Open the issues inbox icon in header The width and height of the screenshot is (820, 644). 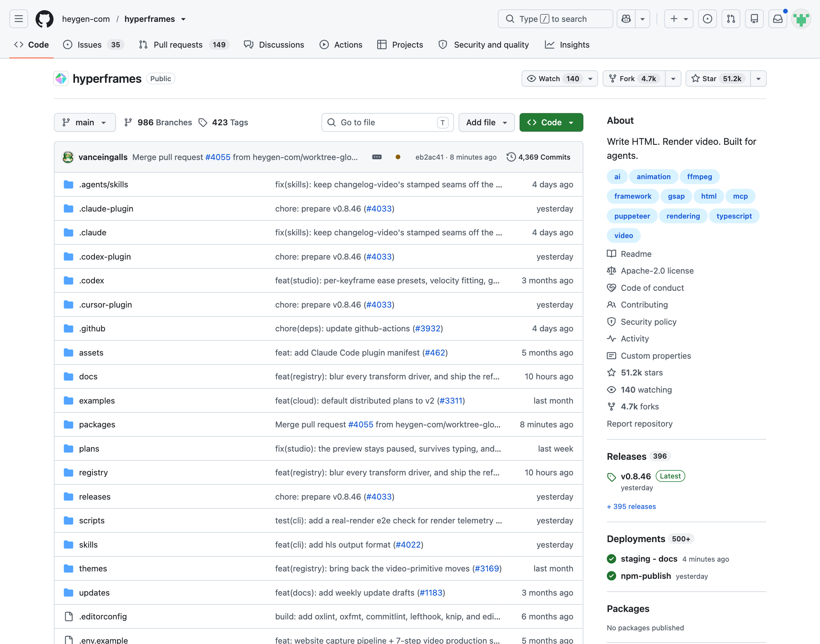707,19
